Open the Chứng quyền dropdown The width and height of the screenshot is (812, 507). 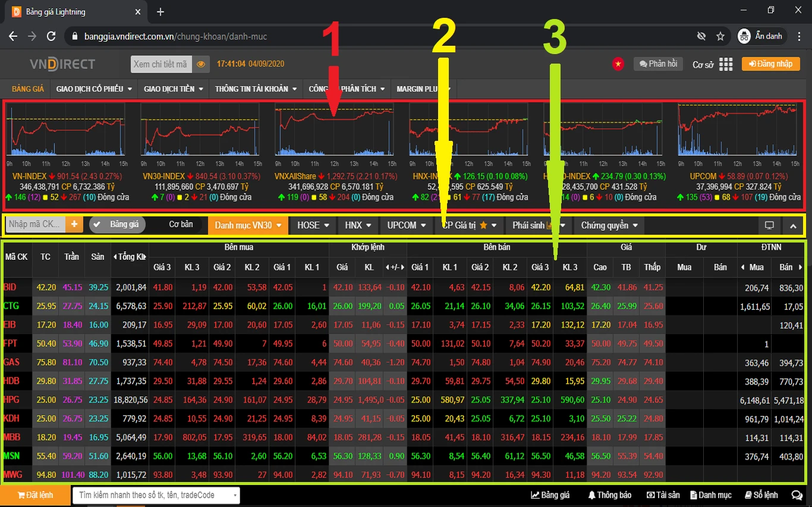tap(609, 225)
